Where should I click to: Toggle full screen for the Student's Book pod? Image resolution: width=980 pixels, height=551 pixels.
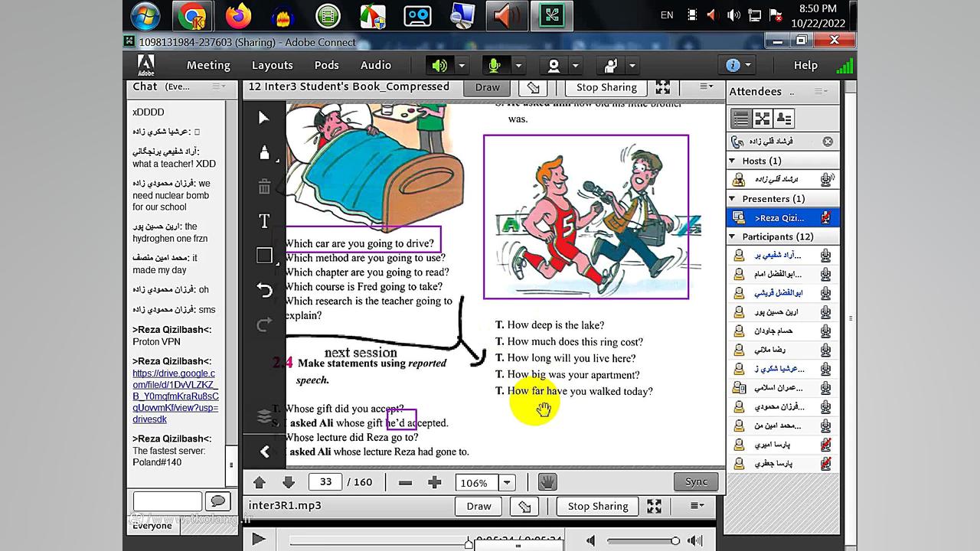click(x=662, y=87)
